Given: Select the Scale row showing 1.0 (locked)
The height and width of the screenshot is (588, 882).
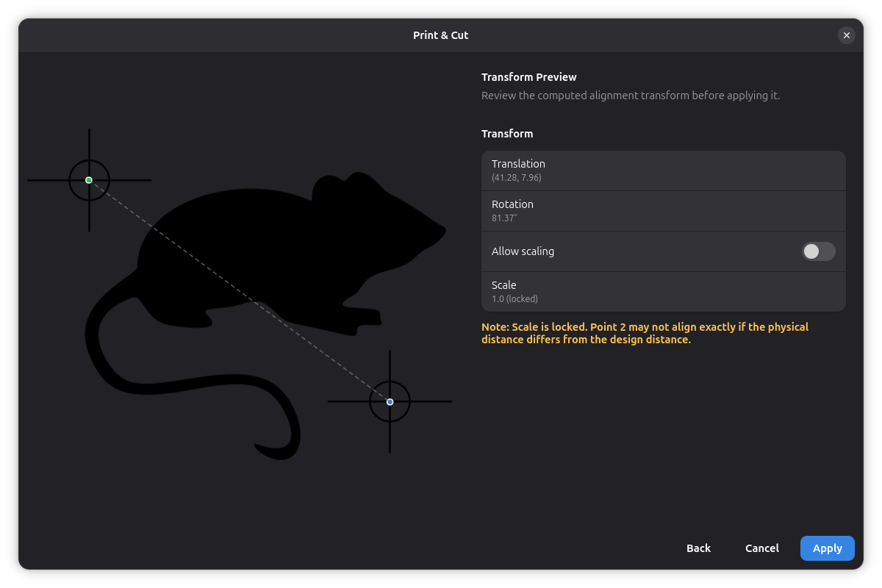Looking at the screenshot, I should coord(663,292).
